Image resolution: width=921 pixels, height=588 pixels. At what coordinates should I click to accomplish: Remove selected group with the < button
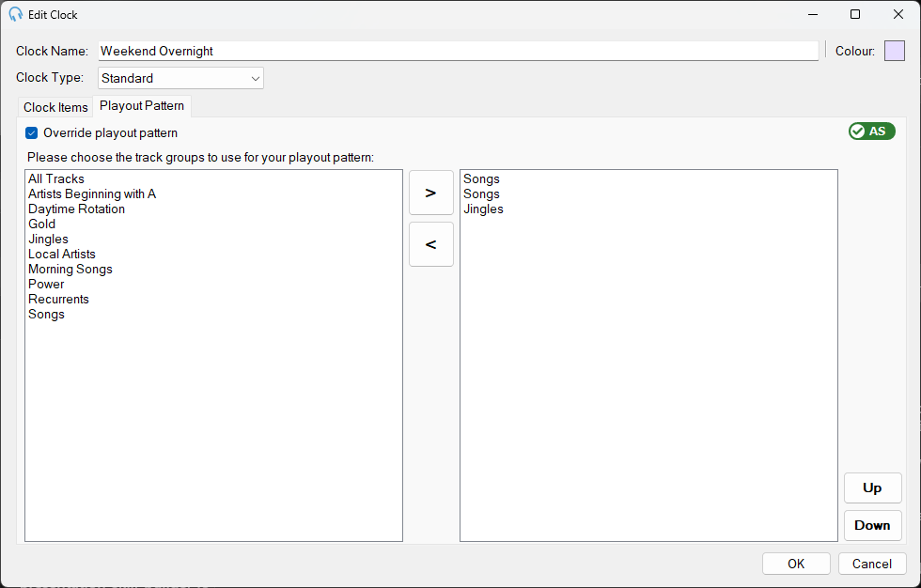[430, 244]
